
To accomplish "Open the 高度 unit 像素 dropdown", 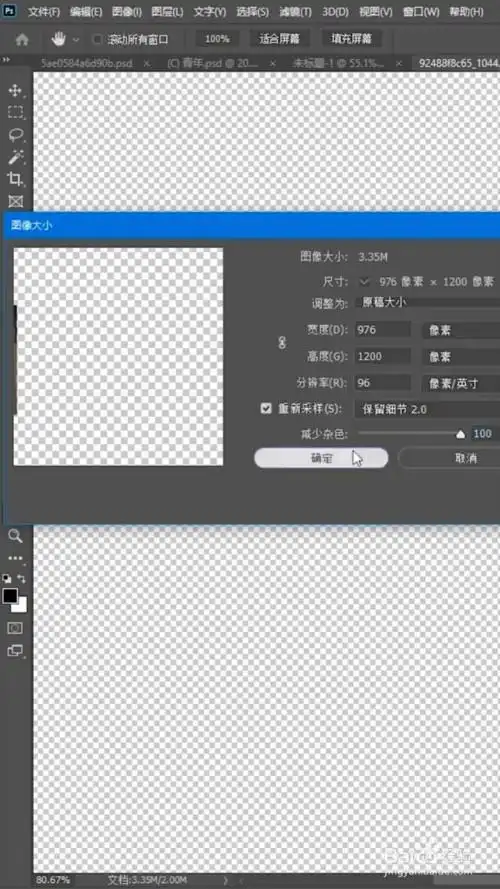I will pyautogui.click(x=461, y=357).
